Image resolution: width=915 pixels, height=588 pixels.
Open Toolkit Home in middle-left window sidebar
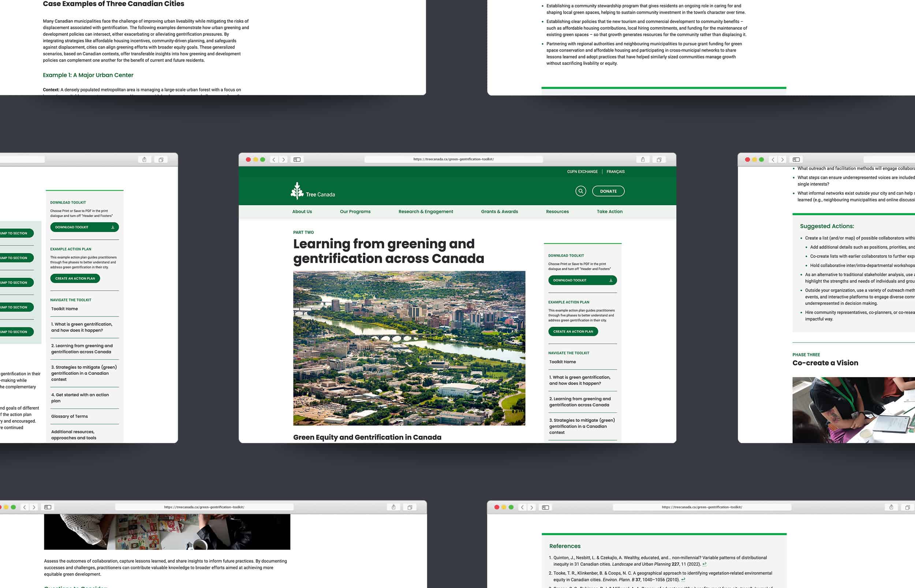pos(64,309)
